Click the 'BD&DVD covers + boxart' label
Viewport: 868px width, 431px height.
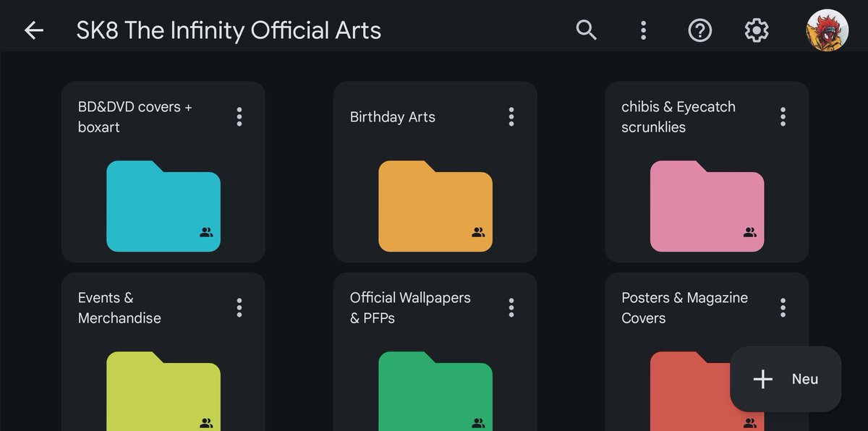pyautogui.click(x=135, y=116)
